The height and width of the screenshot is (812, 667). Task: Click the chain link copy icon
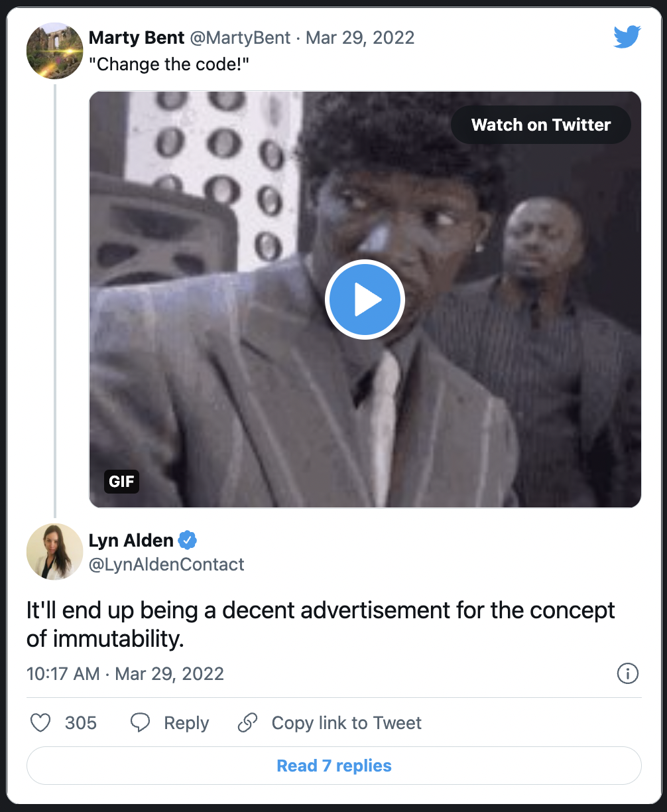[247, 722]
